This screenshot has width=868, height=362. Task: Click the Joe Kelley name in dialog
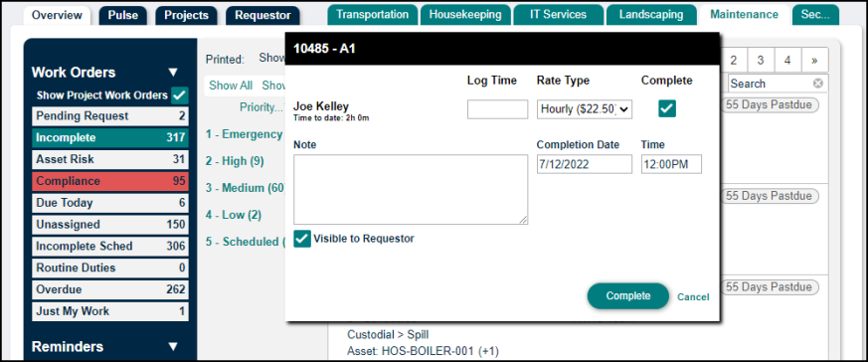click(x=321, y=105)
